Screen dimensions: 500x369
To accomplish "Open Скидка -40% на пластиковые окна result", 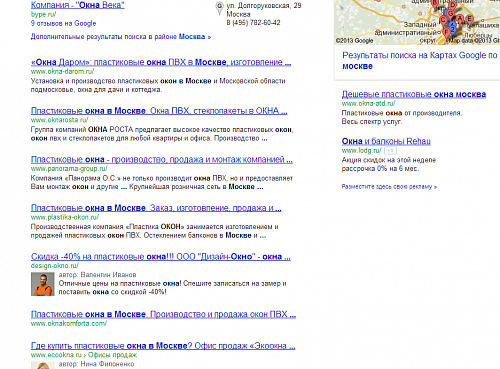I will click(x=161, y=257).
